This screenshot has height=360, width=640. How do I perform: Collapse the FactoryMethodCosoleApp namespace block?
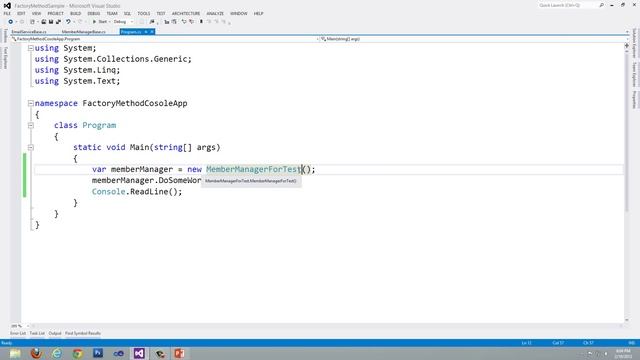31,103
